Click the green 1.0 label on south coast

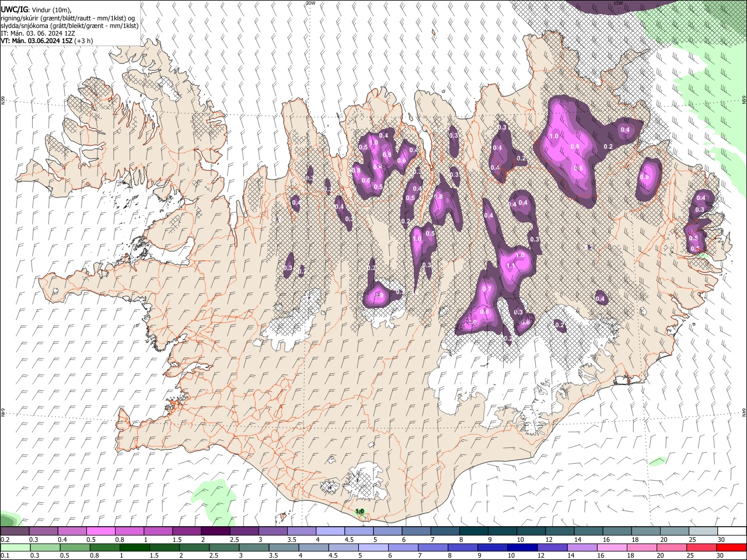coord(359,511)
